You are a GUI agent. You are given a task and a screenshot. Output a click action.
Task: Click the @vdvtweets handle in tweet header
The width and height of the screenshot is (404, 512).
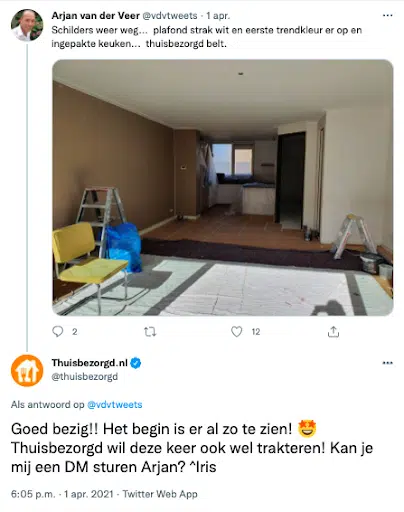[170, 16]
